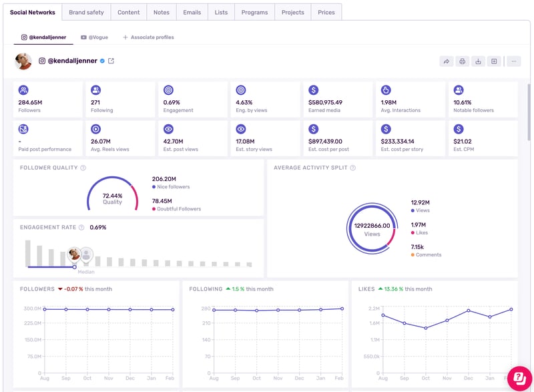Click the verified badge next to @kendalljenner
The image size is (534, 392).
pyautogui.click(x=102, y=61)
